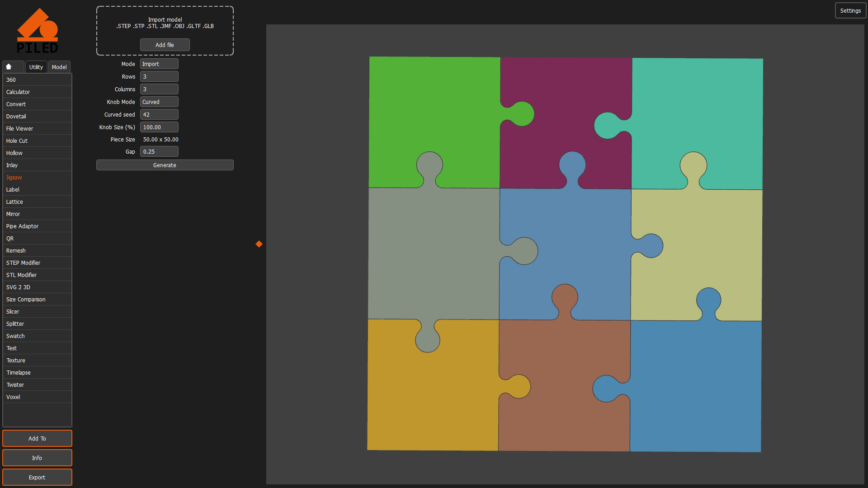
Task: Click the Export button
Action: (x=37, y=478)
